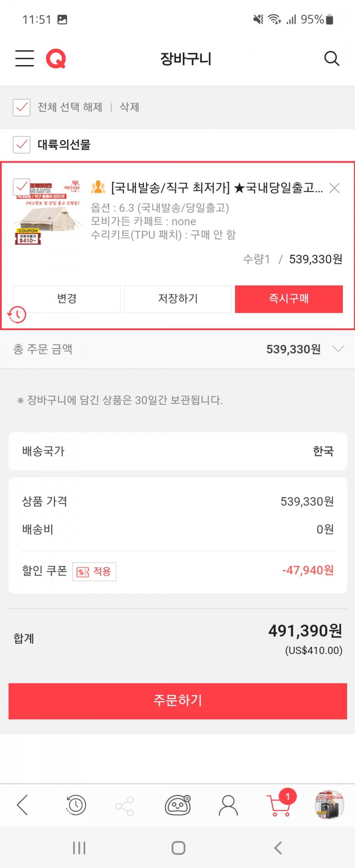Screen dimensions: 355x868
Task: Tap the Qoo10 logo icon
Action: (56, 59)
